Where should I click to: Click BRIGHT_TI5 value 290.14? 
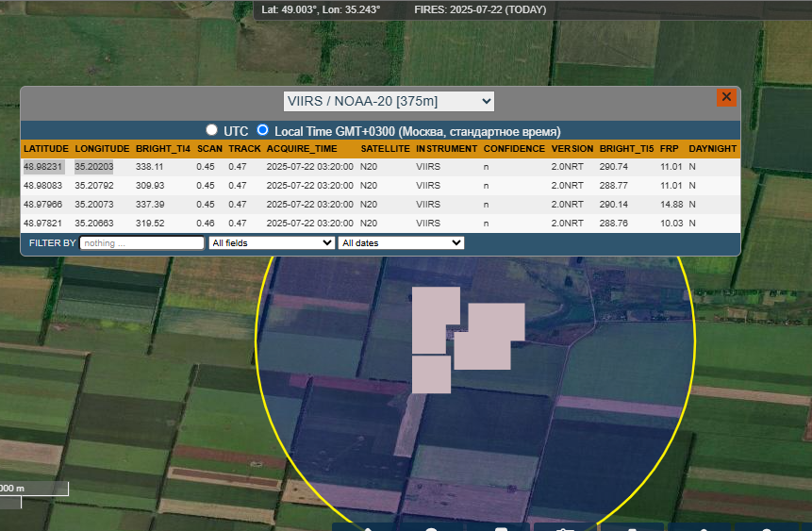(614, 205)
